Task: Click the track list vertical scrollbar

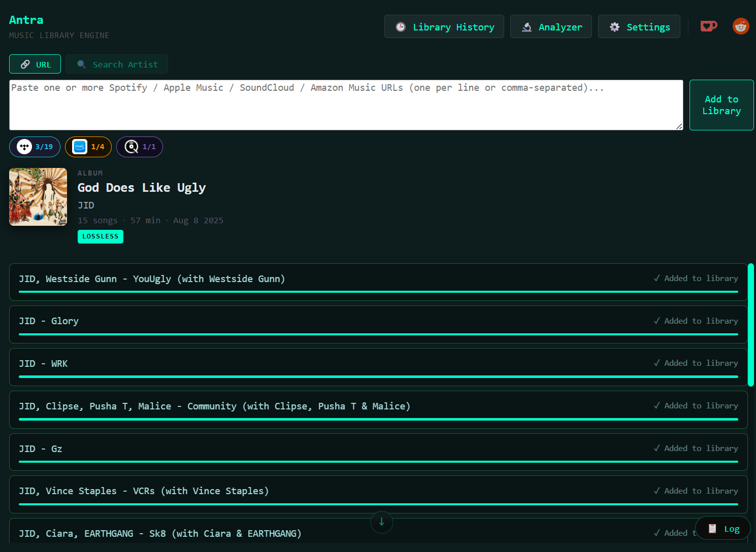Action: [750, 325]
